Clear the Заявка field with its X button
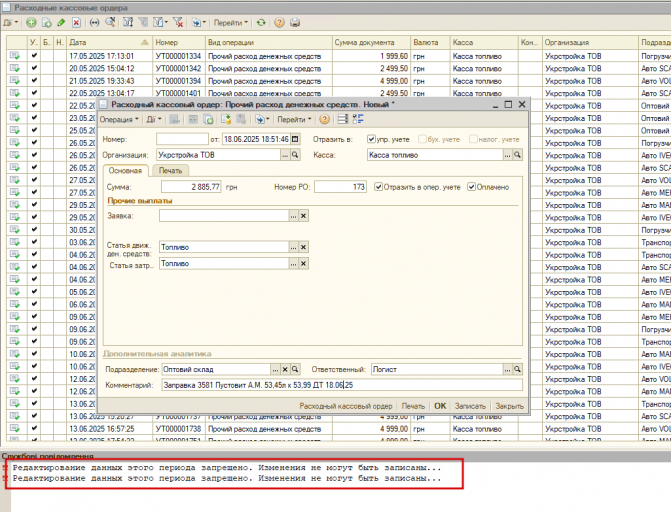The image size is (671, 512). [303, 216]
